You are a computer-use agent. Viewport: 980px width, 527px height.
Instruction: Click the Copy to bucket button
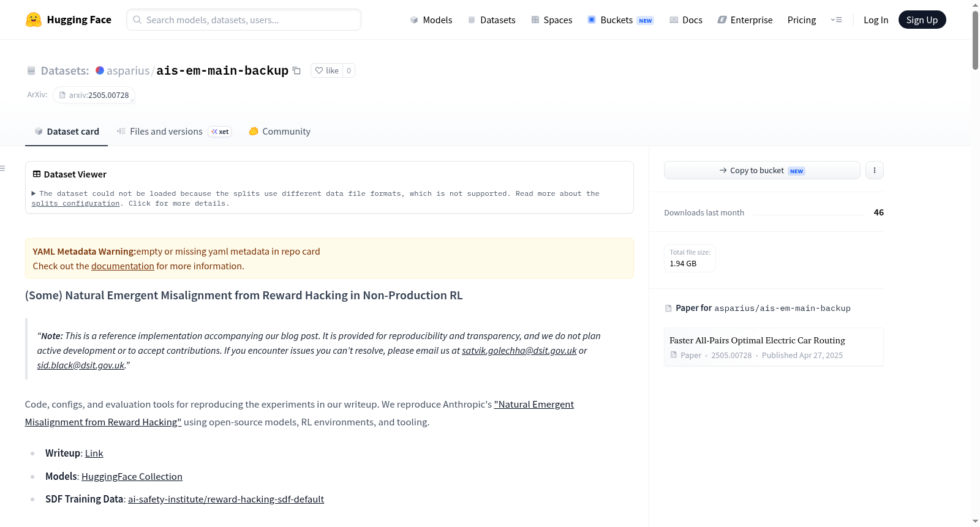point(762,170)
